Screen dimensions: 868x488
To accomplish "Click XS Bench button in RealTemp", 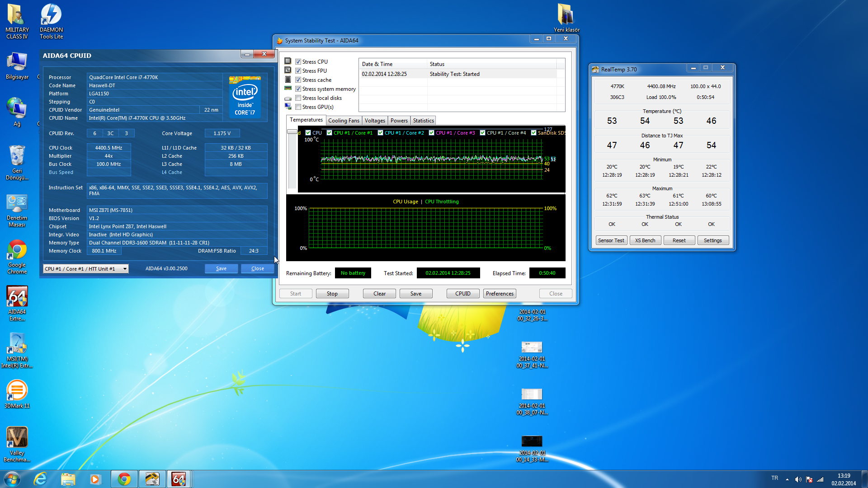I will point(645,240).
